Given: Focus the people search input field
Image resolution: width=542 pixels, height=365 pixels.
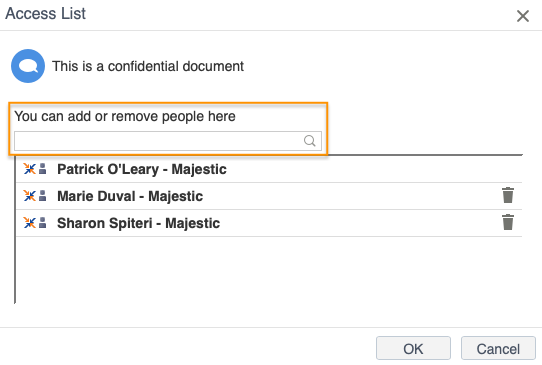Looking at the screenshot, I should [168, 141].
